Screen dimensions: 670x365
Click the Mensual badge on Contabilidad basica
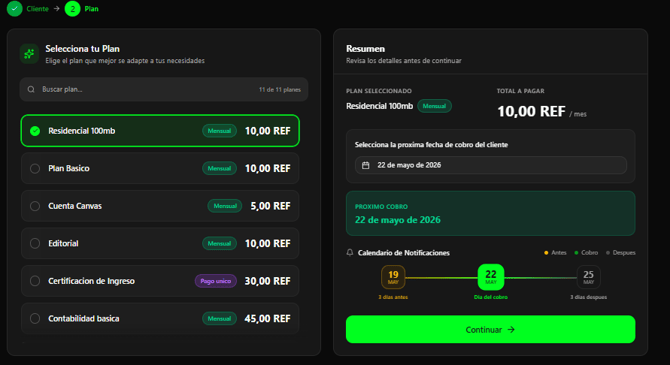219,318
